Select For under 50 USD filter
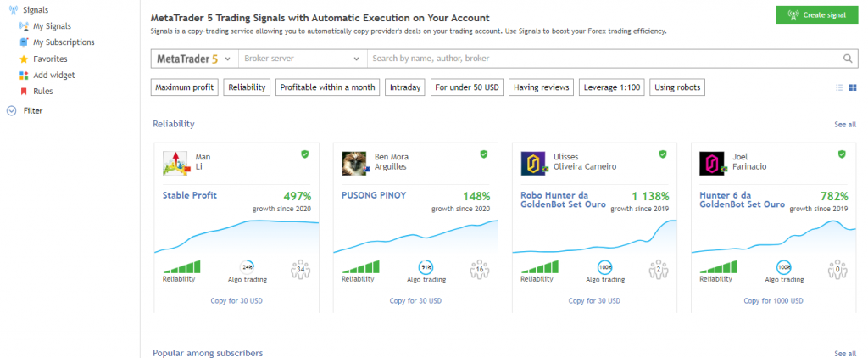The width and height of the screenshot is (868, 358). 467,87
